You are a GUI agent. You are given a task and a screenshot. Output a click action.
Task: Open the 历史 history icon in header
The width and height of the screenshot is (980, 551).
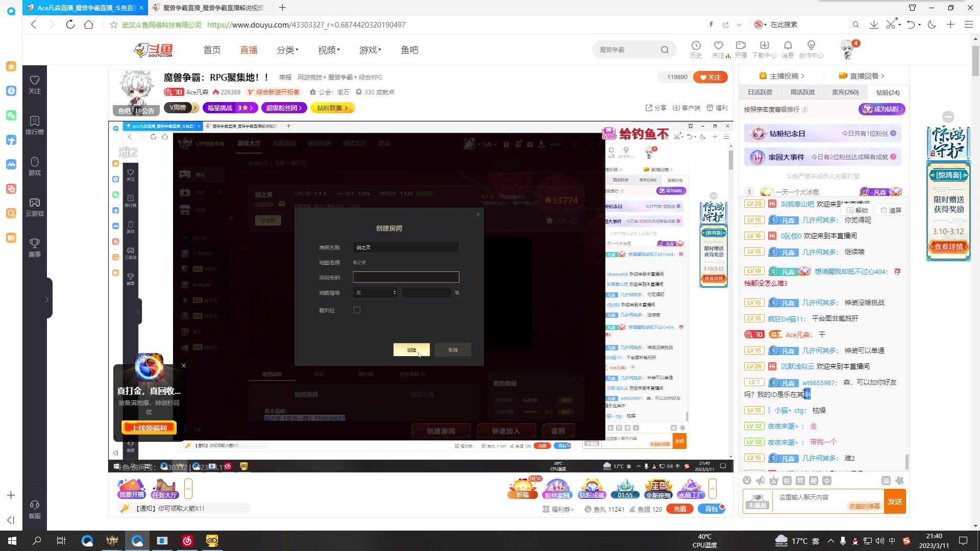696,49
